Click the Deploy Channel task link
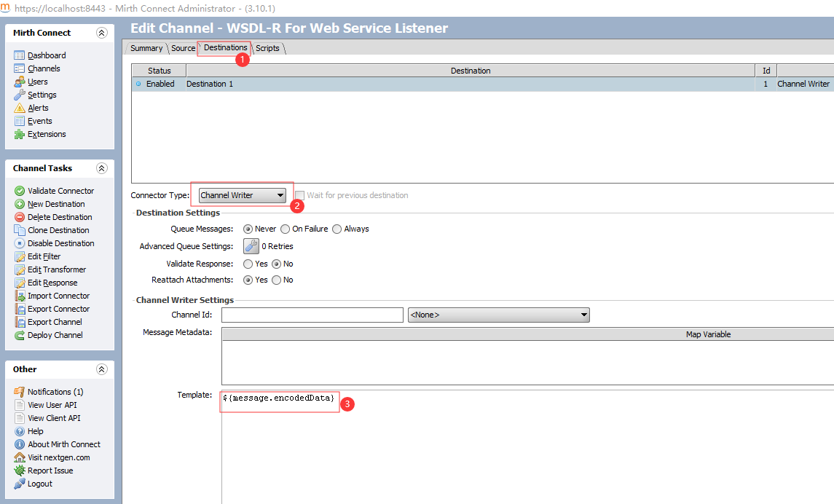Screen dimensions: 834x504 (55, 336)
